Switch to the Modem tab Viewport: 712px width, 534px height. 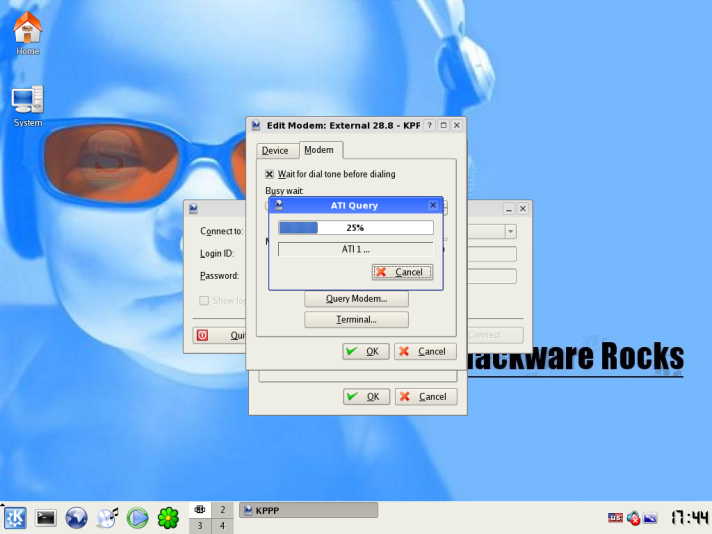tap(320, 150)
